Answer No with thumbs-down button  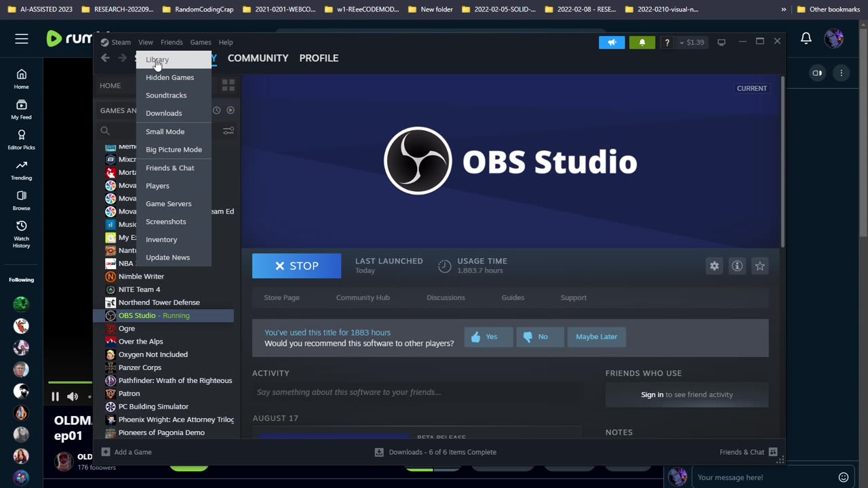coord(540,337)
